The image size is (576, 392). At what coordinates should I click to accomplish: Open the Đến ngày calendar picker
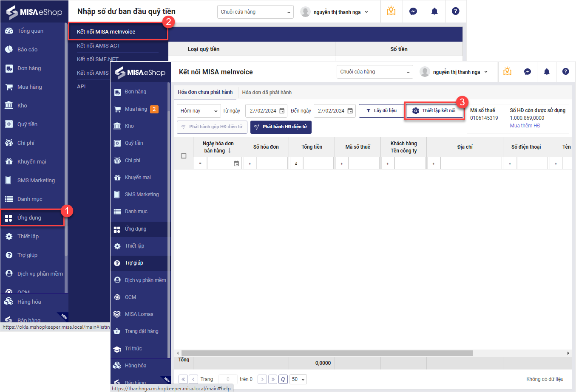coord(350,111)
